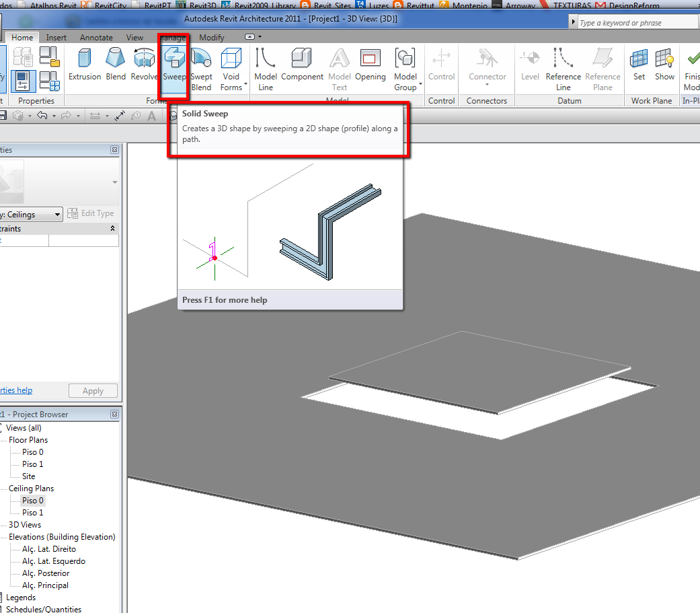Click Show work plane
The height and width of the screenshot is (613, 700).
coord(664,65)
